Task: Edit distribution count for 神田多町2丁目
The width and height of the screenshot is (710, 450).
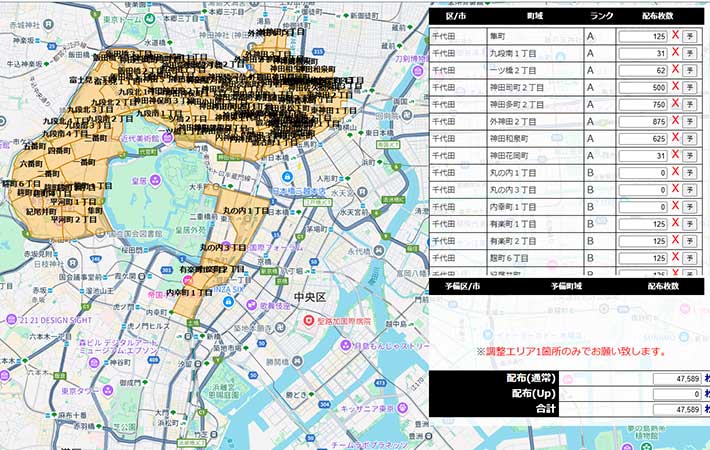Action: pyautogui.click(x=642, y=104)
